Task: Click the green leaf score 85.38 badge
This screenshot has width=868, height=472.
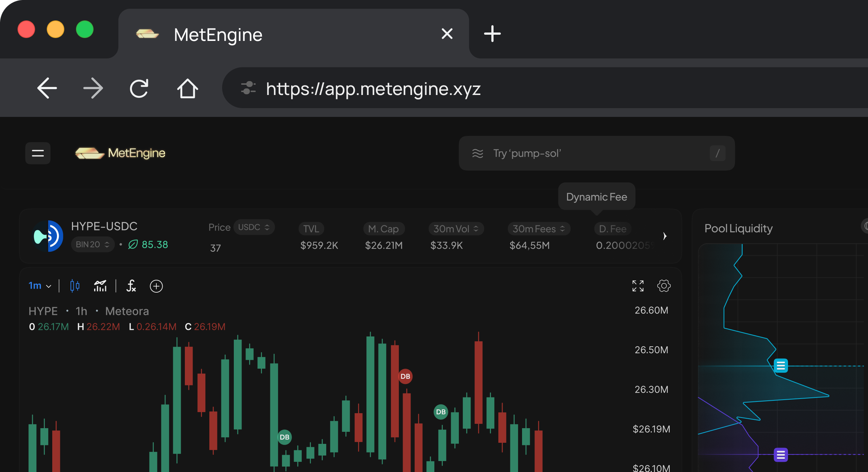Action: tap(148, 244)
